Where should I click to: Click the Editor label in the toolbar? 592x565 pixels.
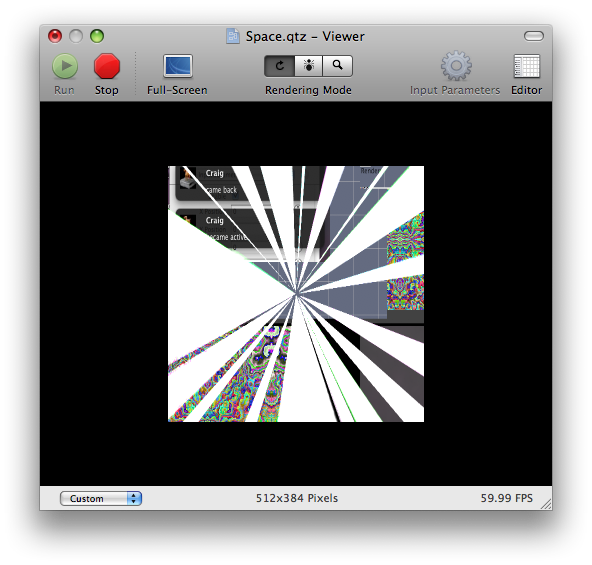click(x=526, y=90)
